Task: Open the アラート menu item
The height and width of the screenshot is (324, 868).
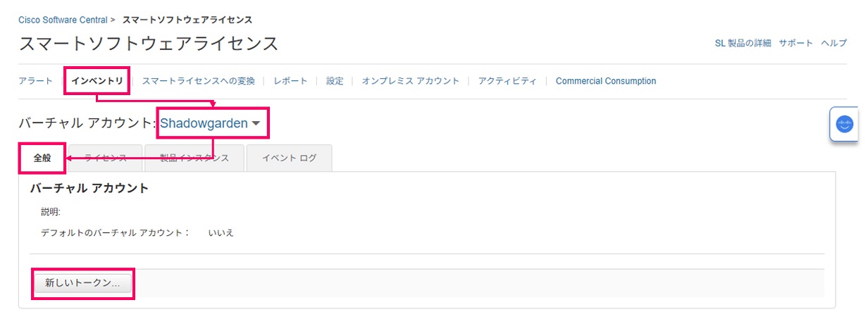Action: (35, 81)
